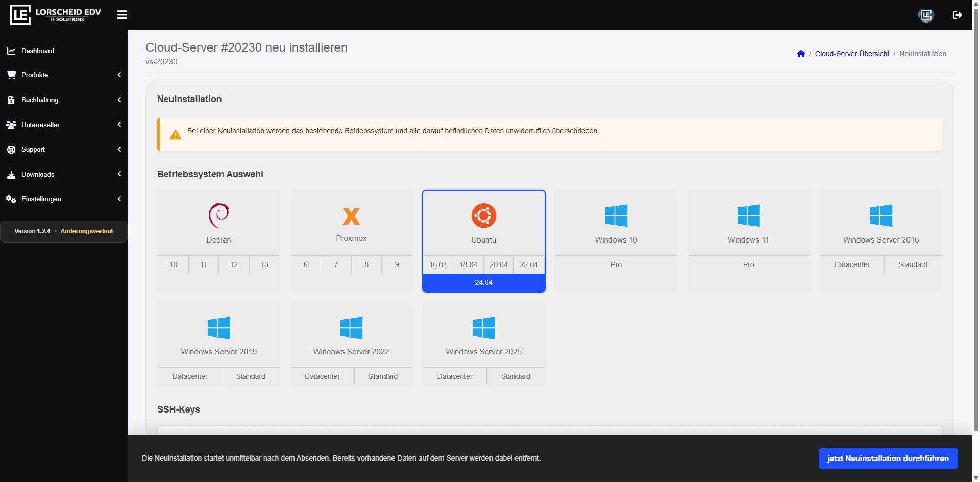Click the Unterreseller users icon
The image size is (980, 482).
11,125
